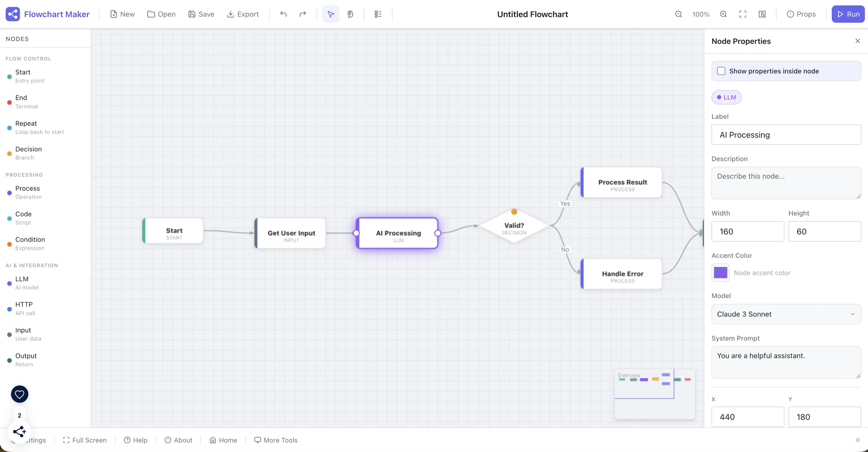Select the End terminal node type
Screen dimensions: 868x452
(x=45, y=102)
